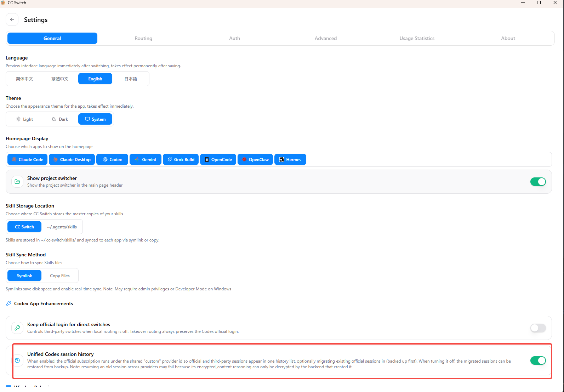Open the Auth tab
The height and width of the screenshot is (392, 564).
pos(235,38)
